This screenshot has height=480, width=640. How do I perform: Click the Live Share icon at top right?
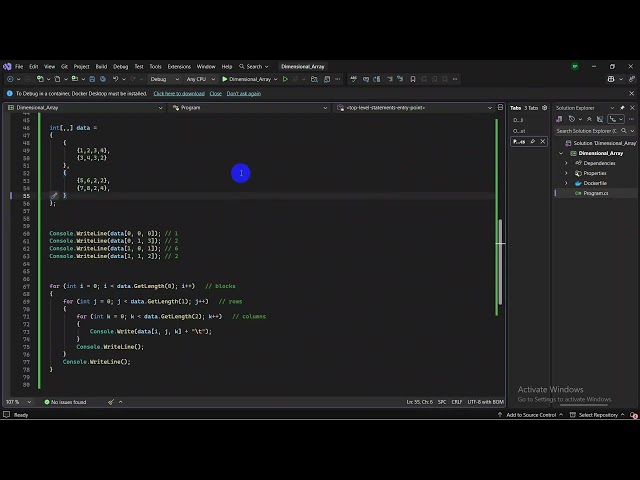(631, 79)
